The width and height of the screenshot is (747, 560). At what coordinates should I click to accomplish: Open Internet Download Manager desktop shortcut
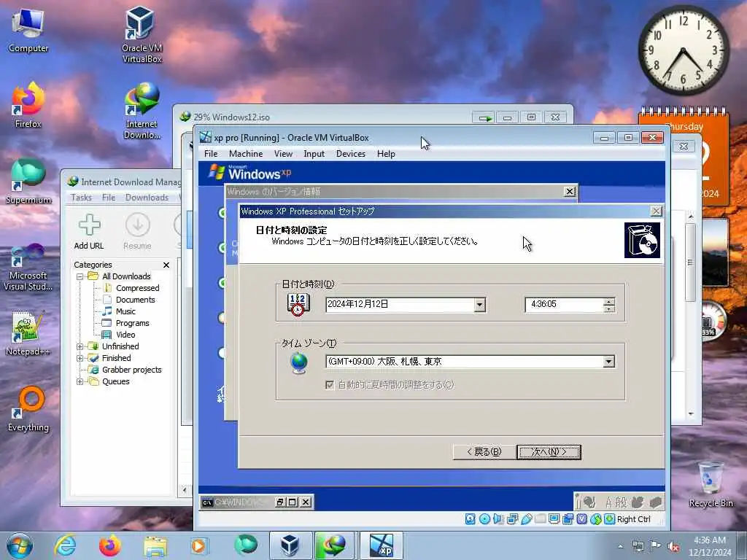tap(142, 111)
